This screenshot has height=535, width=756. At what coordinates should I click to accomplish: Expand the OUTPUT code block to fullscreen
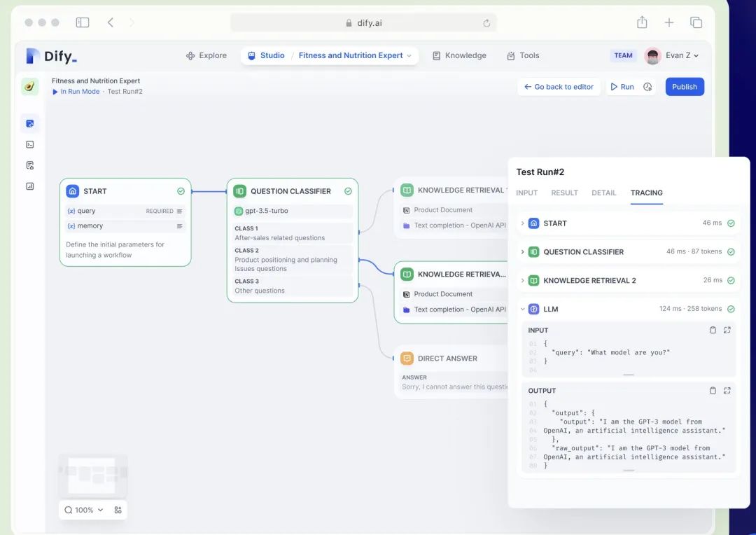(727, 391)
